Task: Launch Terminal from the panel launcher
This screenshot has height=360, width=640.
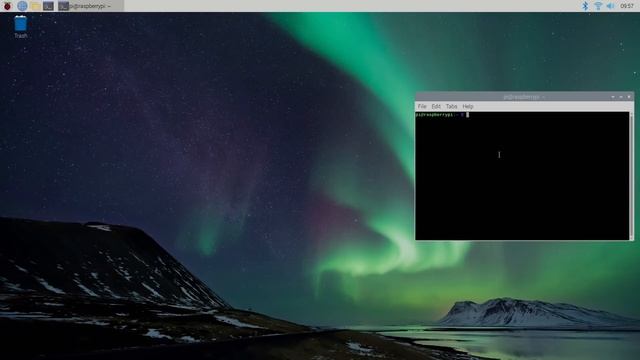Action: tap(48, 6)
